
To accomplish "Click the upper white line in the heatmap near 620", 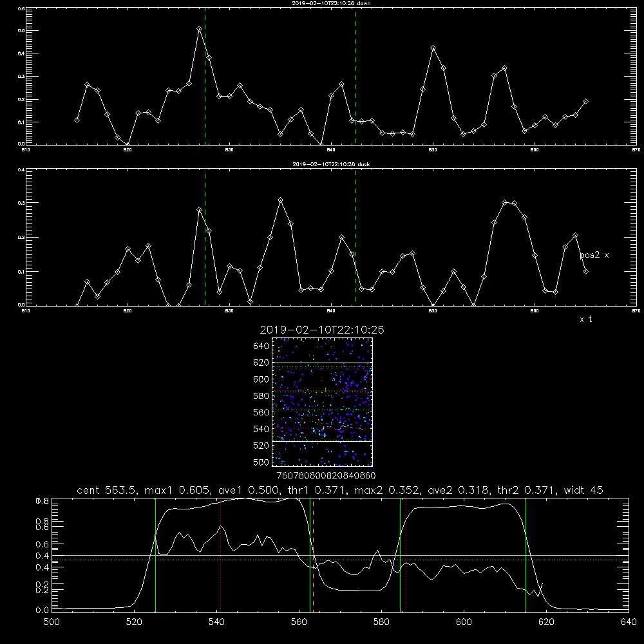I will (322, 363).
